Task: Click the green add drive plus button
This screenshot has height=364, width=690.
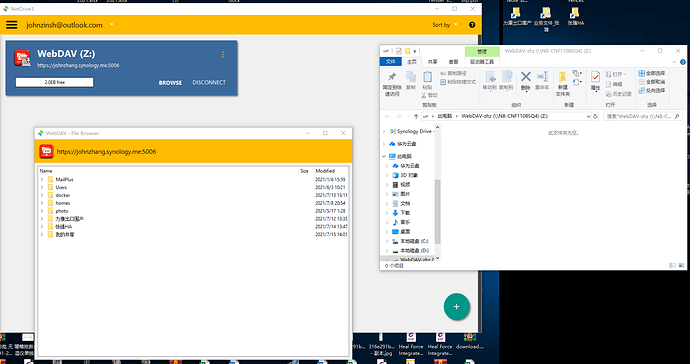Action: point(456,307)
